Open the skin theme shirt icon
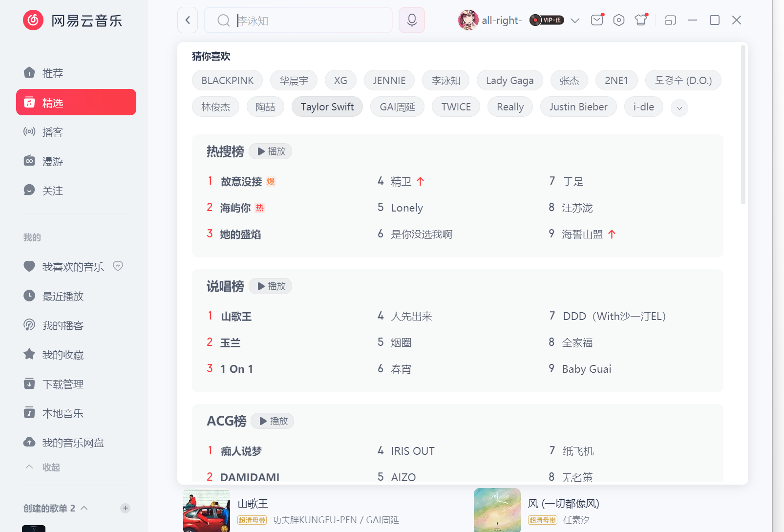784x532 pixels. tap(641, 20)
